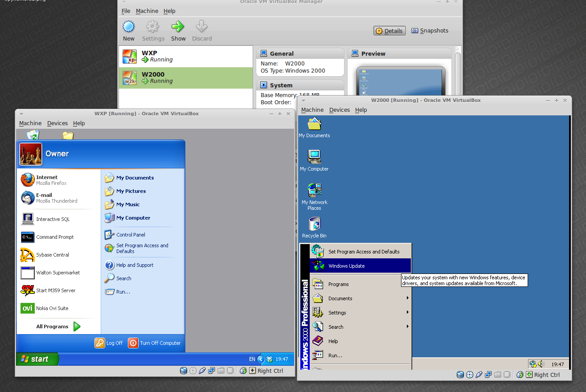Viewport: 586px width, 392px height.
Task: Expand the Settings submenu in W2000 Start menu
Action: tap(360, 313)
